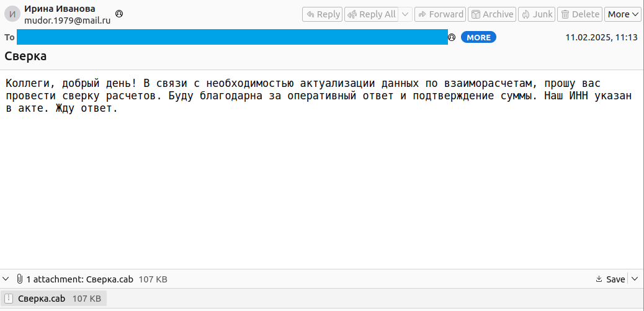Open the Save options dropdown arrow
This screenshot has width=644, height=311.
click(x=635, y=279)
